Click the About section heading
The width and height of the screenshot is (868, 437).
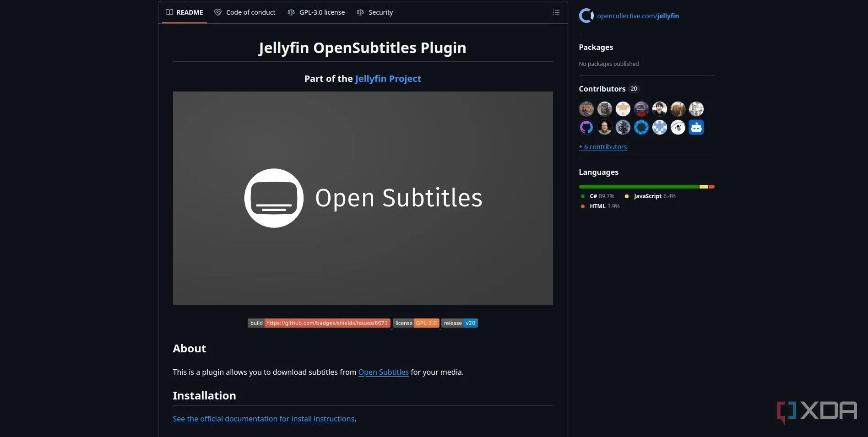(189, 349)
